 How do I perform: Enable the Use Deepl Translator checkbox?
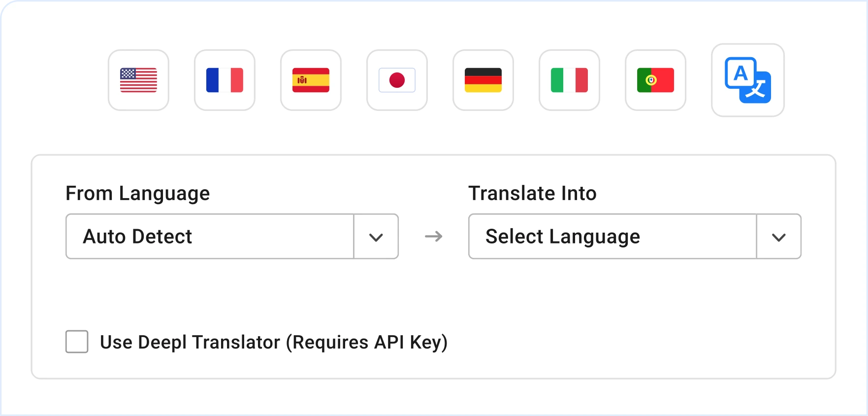tap(77, 342)
